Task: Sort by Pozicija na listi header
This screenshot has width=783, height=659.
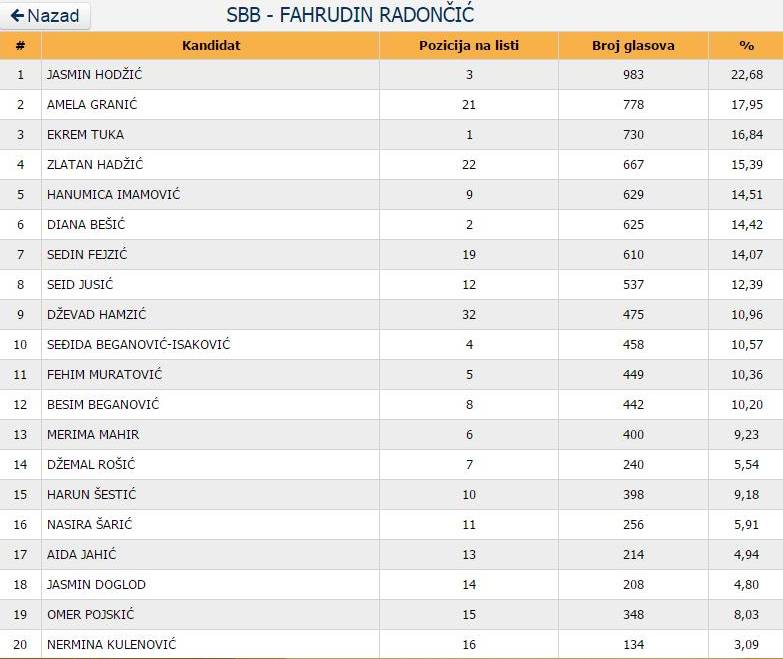Action: click(469, 45)
